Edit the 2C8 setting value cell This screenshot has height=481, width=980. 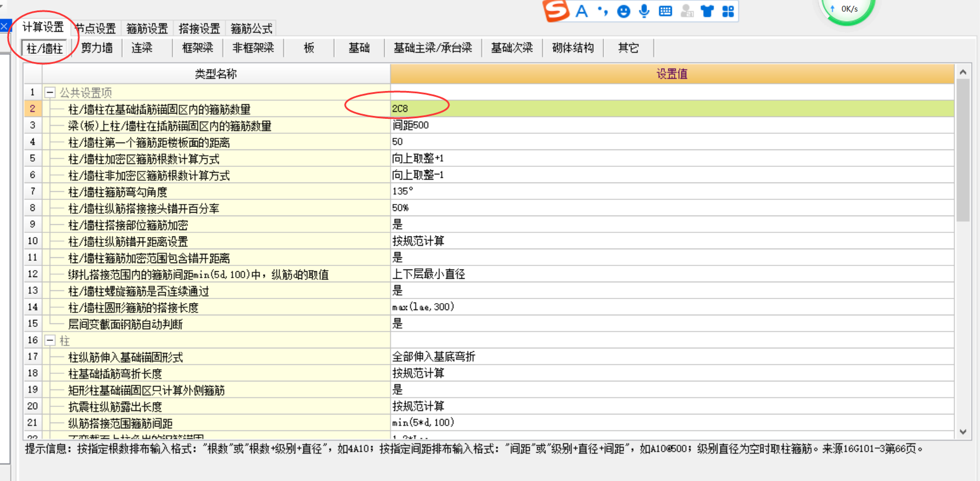(x=672, y=108)
